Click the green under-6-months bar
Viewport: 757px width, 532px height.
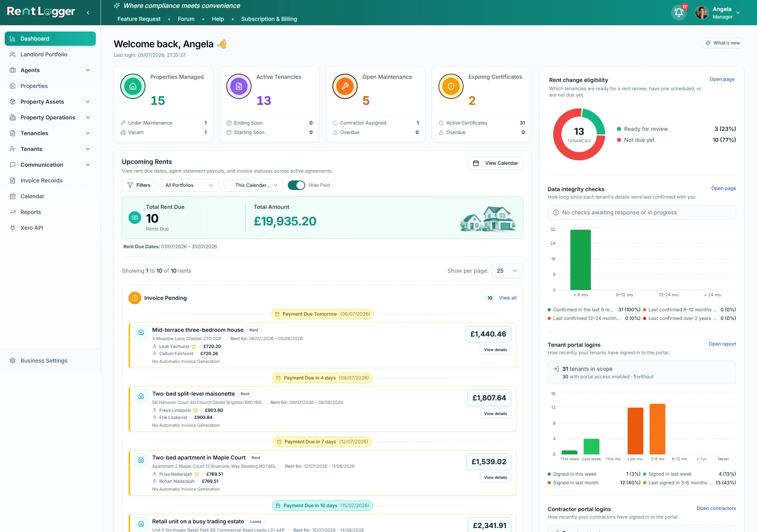(x=580, y=260)
